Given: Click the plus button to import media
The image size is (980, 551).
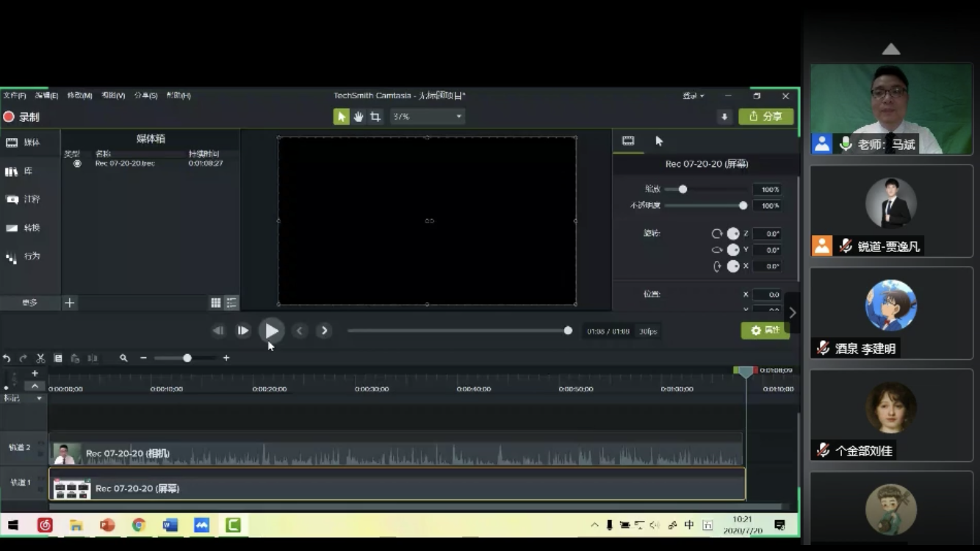Looking at the screenshot, I should 69,303.
